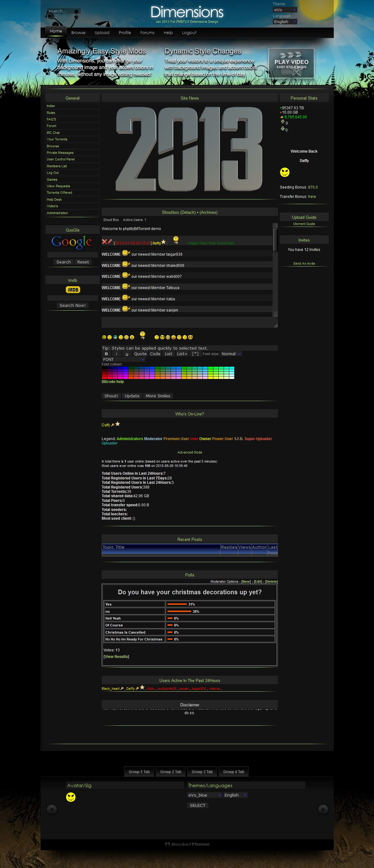Open the FONT dropdown in shoutbox
The height and width of the screenshot is (868, 374).
point(124,360)
